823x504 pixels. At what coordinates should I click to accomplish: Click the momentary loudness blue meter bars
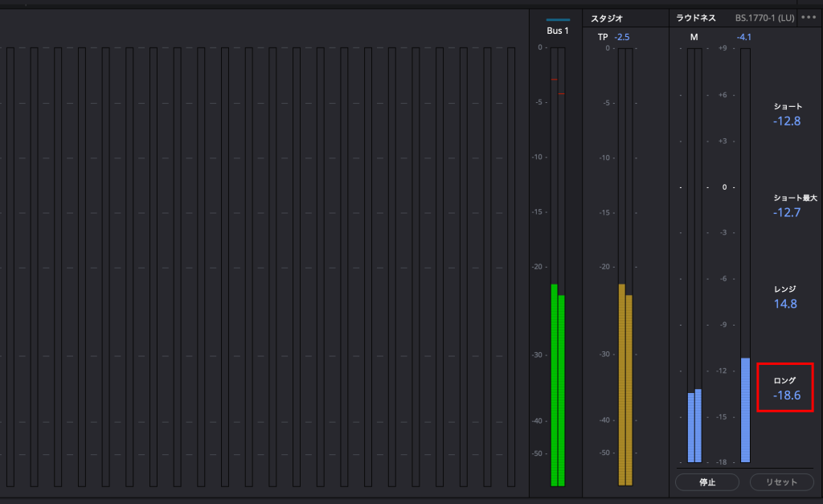pos(694,426)
